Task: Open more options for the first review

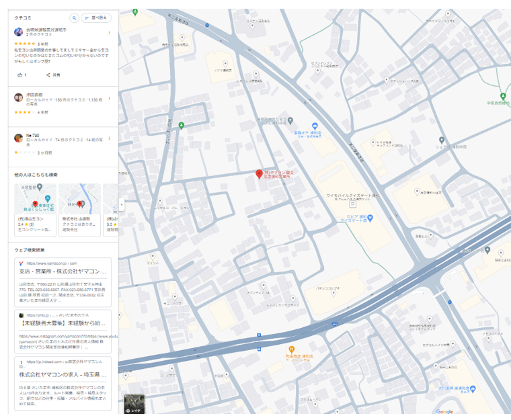Action: pyautogui.click(x=108, y=32)
